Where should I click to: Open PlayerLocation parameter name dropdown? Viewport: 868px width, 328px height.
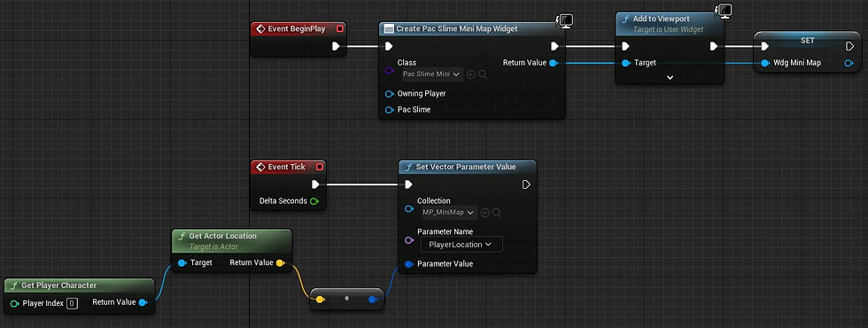click(x=461, y=245)
